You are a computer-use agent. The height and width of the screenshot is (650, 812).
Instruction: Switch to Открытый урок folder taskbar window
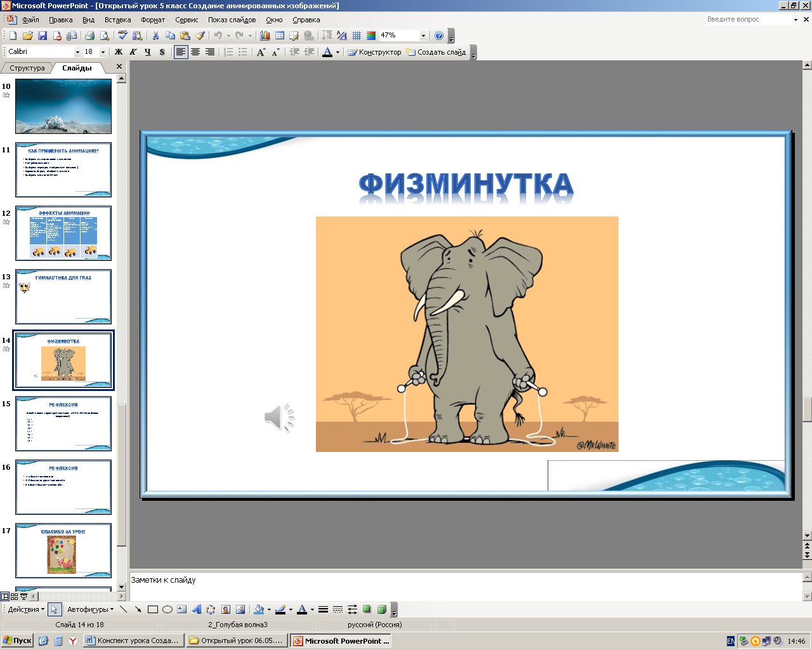pos(237,641)
